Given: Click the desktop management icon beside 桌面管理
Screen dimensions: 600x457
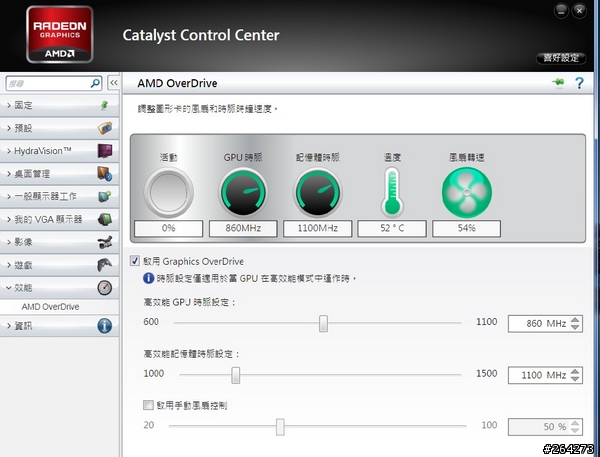Looking at the screenshot, I should (x=104, y=173).
